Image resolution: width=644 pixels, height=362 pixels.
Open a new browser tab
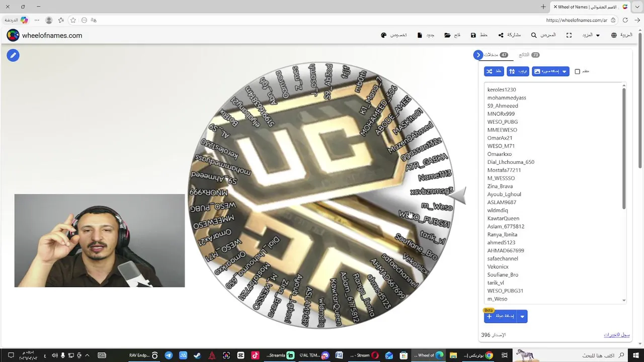(x=543, y=7)
